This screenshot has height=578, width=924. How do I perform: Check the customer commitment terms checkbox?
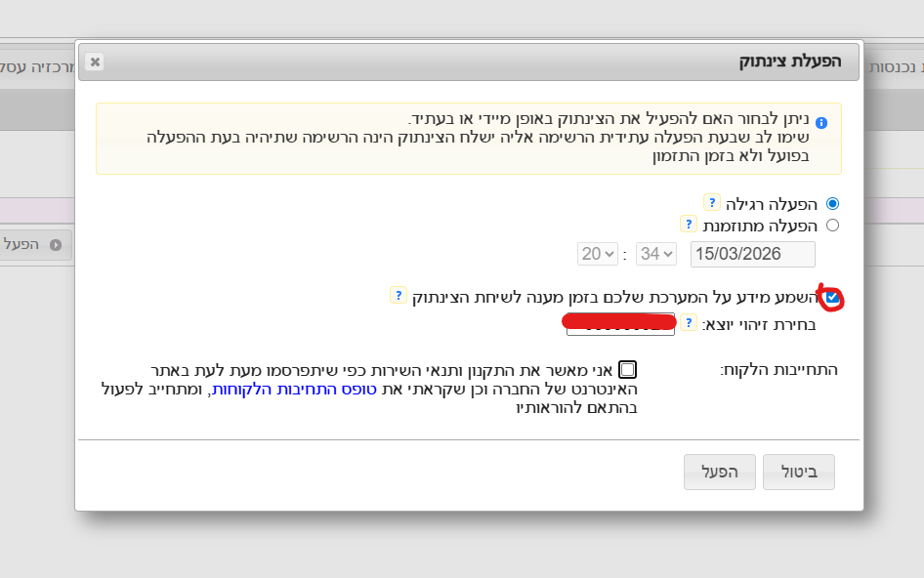pos(629,368)
